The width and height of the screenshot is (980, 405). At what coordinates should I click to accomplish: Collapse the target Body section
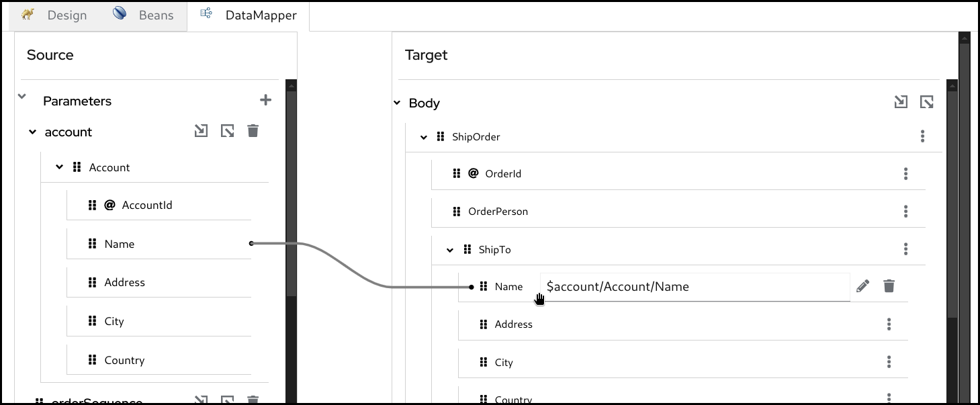(x=397, y=103)
